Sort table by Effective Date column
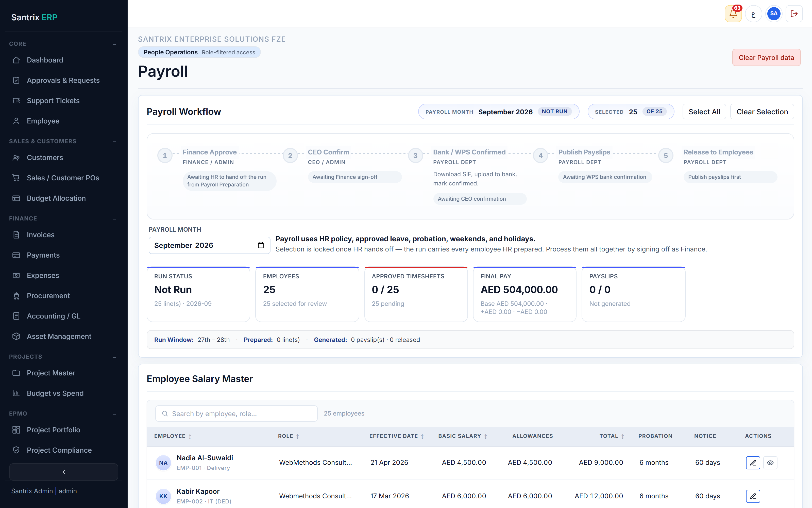The image size is (812, 508). pyautogui.click(x=397, y=436)
